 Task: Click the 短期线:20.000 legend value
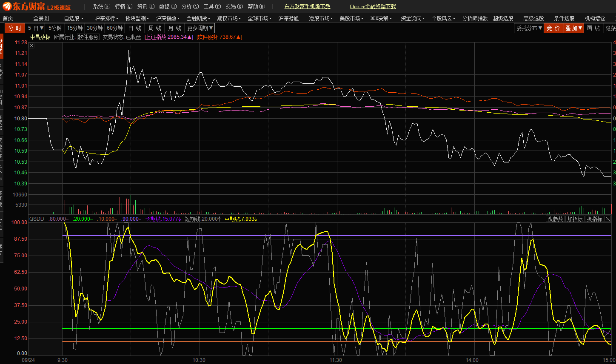(x=203, y=219)
